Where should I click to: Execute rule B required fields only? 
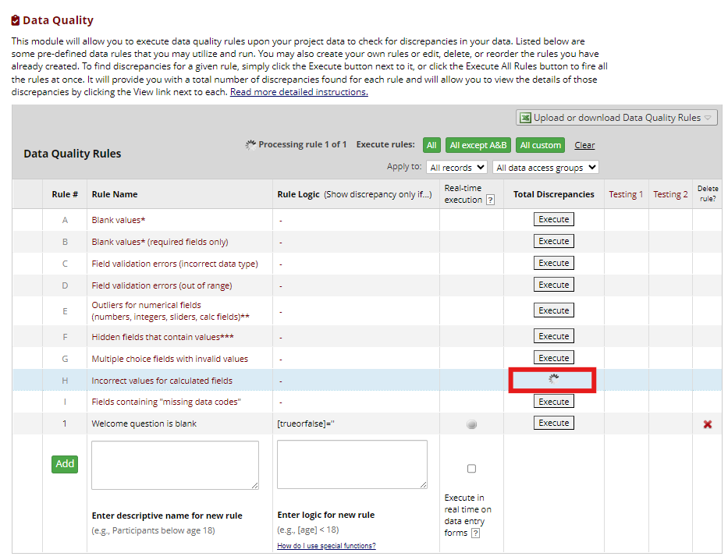pyautogui.click(x=553, y=241)
